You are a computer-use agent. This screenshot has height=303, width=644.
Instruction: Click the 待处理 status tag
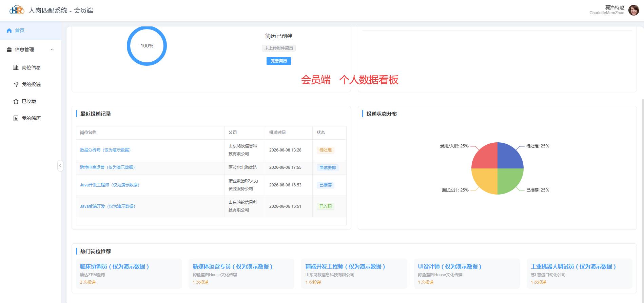[x=326, y=150]
